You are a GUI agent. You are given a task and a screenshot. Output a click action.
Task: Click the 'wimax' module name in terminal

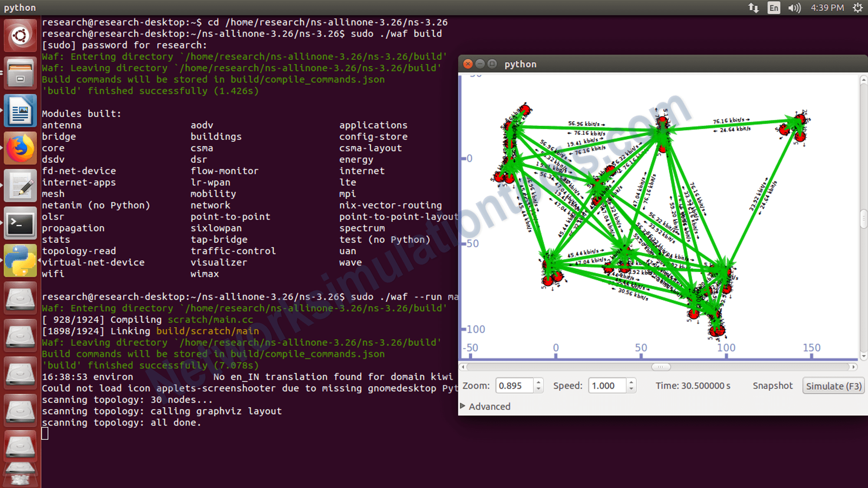[x=204, y=274]
